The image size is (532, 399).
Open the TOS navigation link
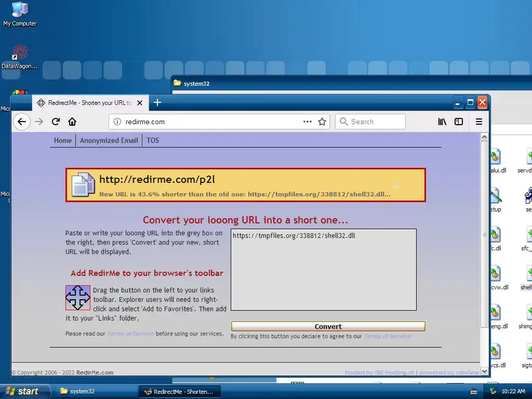[x=153, y=140]
